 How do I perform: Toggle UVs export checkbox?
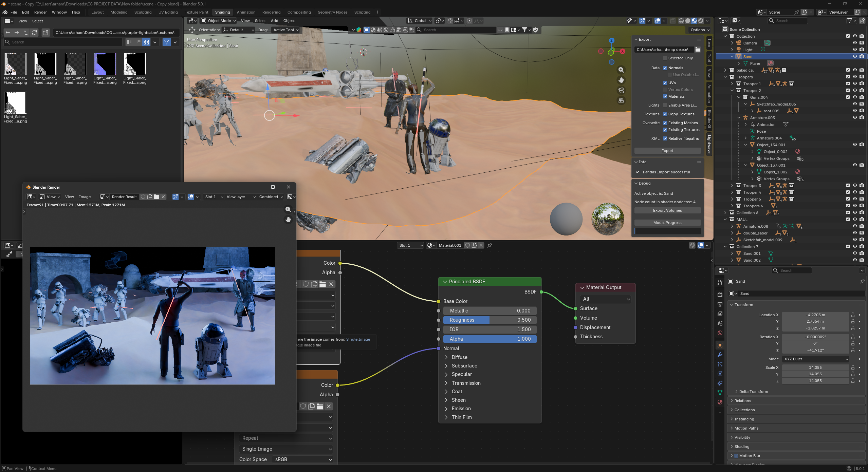pyautogui.click(x=665, y=83)
